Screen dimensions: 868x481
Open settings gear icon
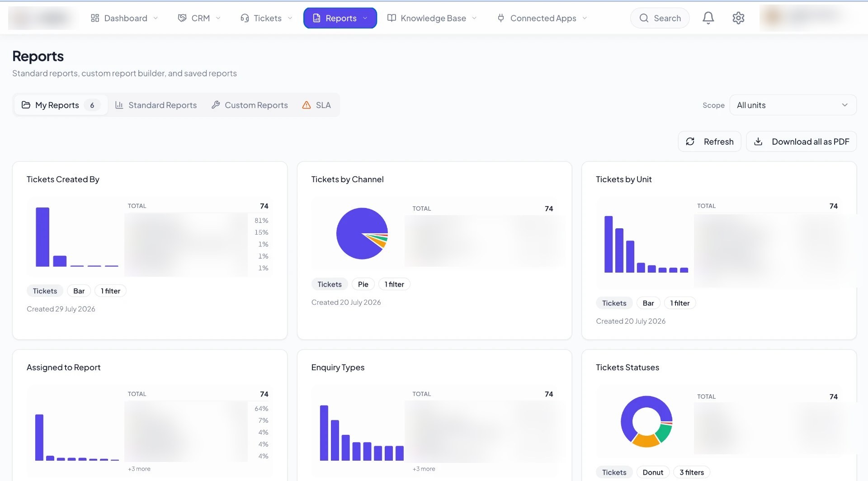[x=738, y=18]
